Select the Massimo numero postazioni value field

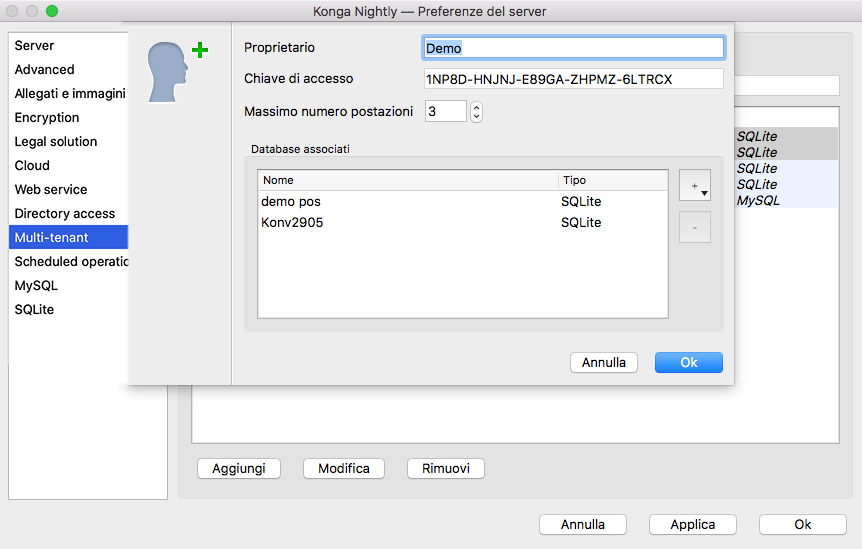445,111
